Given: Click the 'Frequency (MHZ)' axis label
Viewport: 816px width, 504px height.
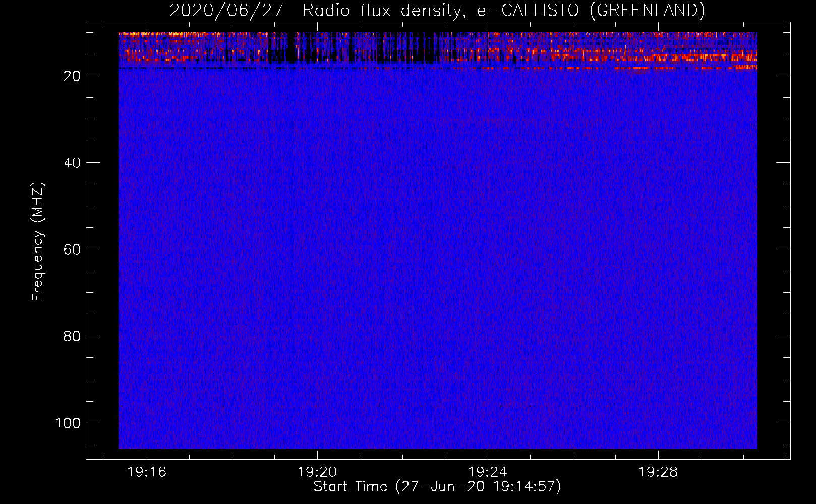Looking at the screenshot, I should pyautogui.click(x=38, y=242).
